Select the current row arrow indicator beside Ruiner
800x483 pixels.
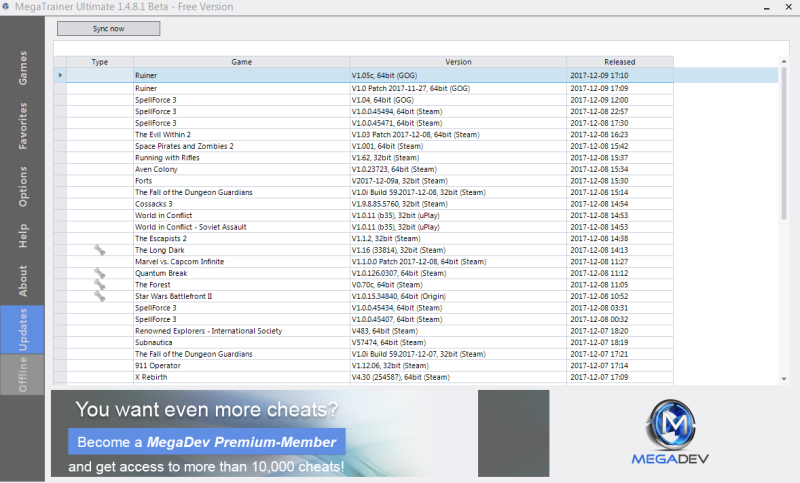point(60,75)
